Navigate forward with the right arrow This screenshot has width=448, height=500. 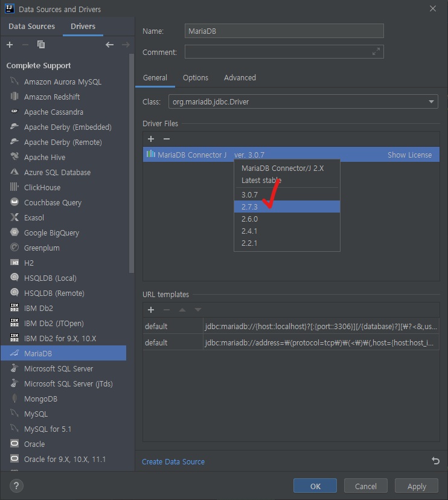(x=126, y=45)
